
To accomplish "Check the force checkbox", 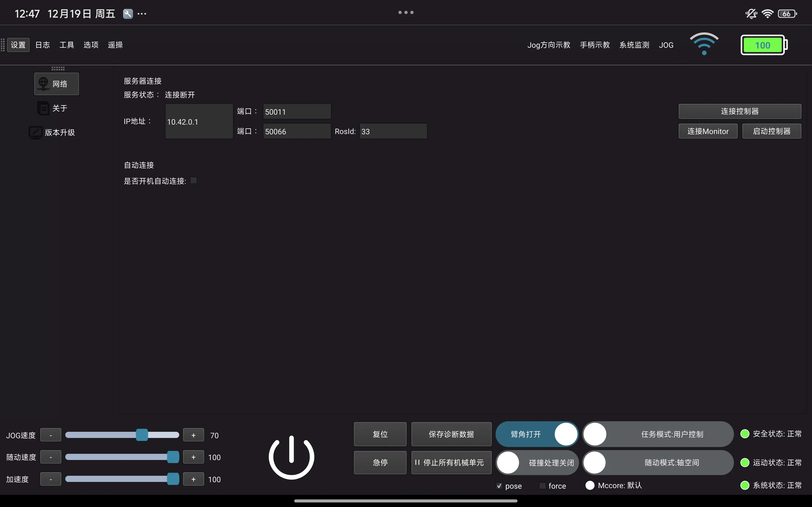I will 542,485.
